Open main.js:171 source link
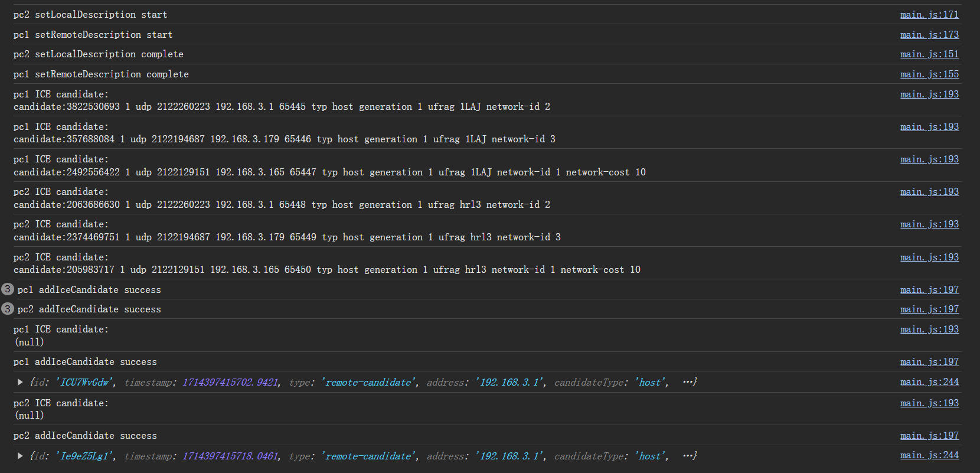This screenshot has width=980, height=473. click(929, 14)
